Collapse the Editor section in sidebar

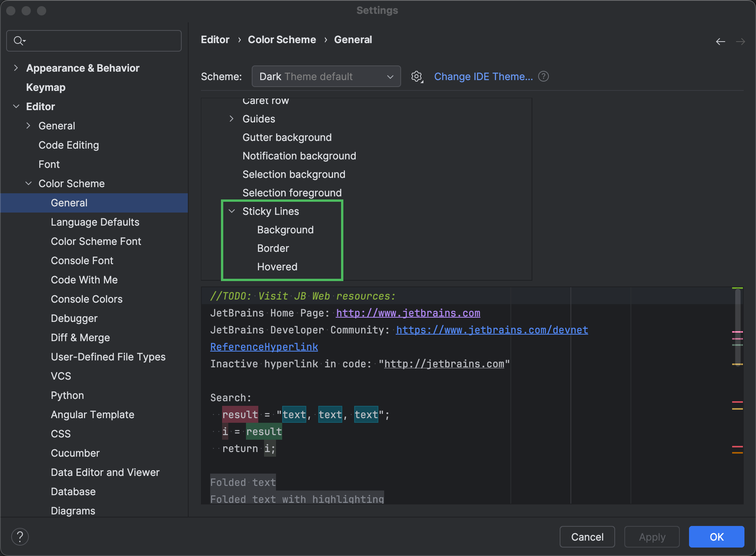[16, 106]
